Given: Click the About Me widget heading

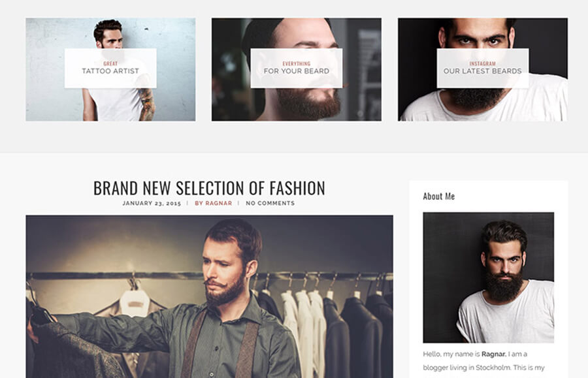Looking at the screenshot, I should pos(439,197).
